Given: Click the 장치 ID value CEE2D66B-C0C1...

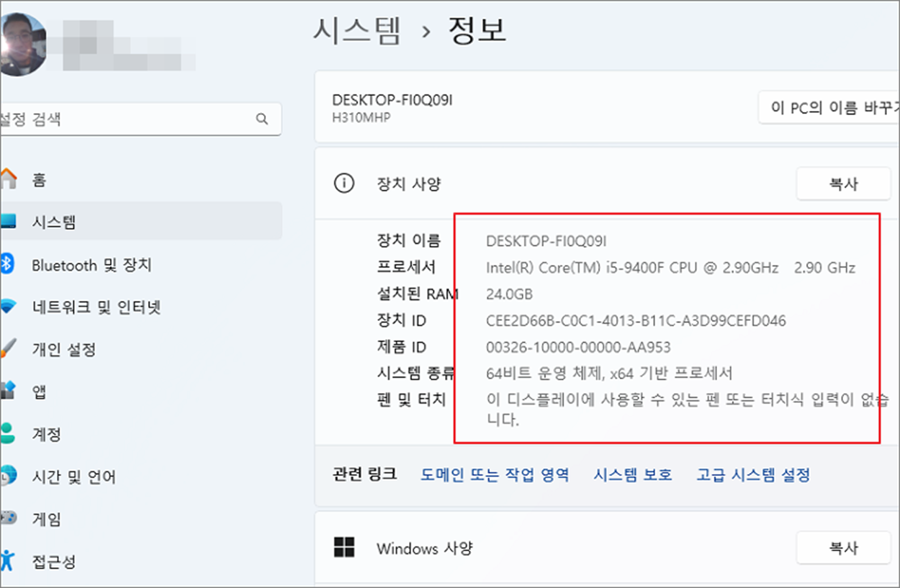Looking at the screenshot, I should click(636, 321).
